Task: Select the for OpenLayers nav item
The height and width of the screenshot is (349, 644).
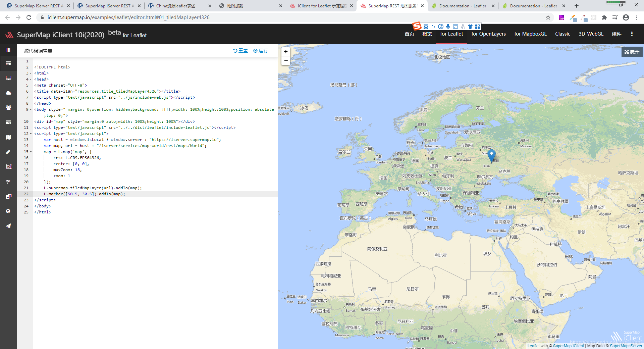Action: pyautogui.click(x=488, y=34)
